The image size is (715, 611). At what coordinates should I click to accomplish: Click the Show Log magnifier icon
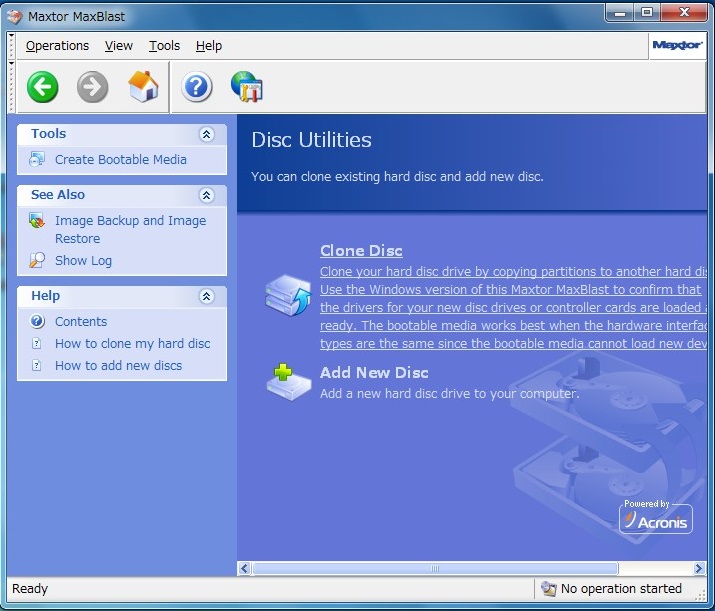pos(36,260)
